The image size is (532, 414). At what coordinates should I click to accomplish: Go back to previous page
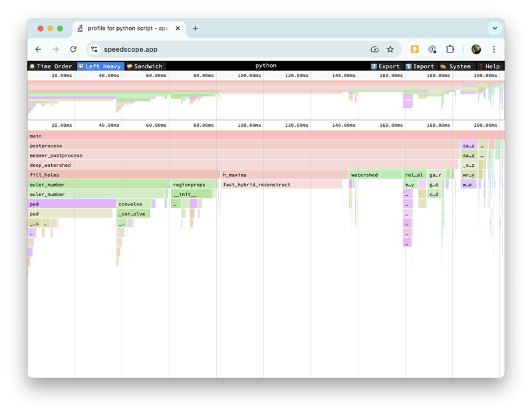38,49
